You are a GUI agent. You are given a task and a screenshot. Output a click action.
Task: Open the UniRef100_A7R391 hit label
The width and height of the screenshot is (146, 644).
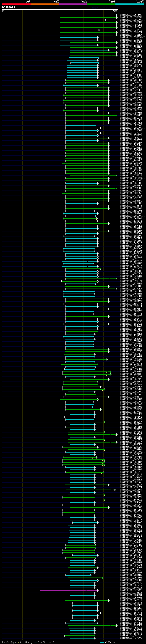(131, 100)
